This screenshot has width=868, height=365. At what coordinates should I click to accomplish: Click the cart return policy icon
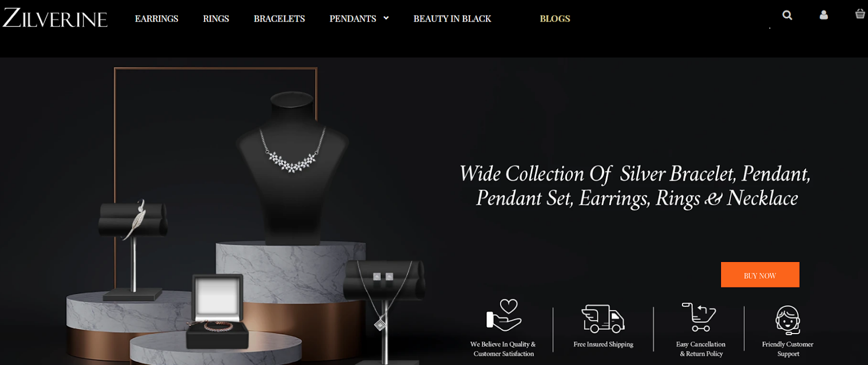point(699,317)
